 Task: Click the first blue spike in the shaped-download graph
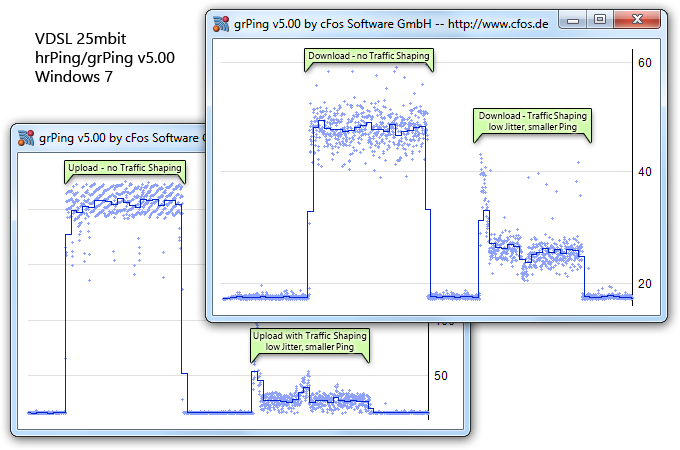tap(484, 217)
